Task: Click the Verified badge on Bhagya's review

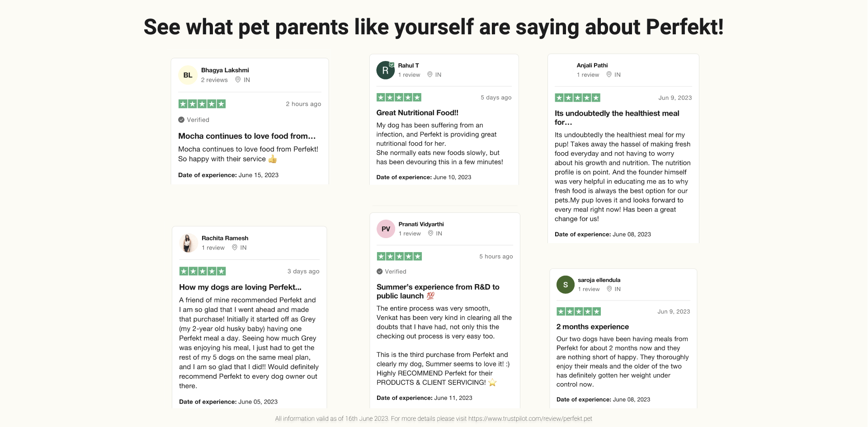Action: pos(194,120)
